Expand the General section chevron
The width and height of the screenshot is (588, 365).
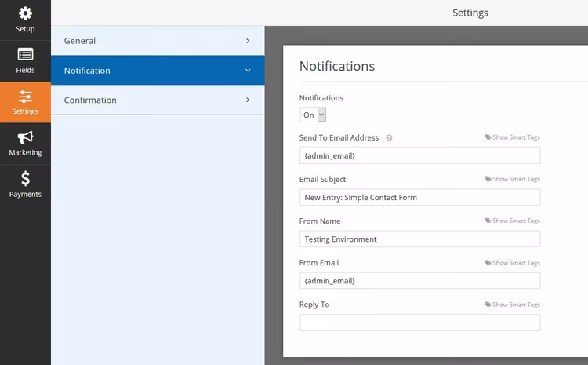pos(248,41)
